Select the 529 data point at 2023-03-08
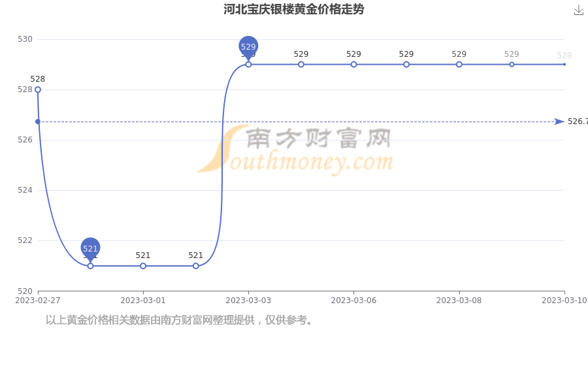The image size is (588, 392). (459, 65)
